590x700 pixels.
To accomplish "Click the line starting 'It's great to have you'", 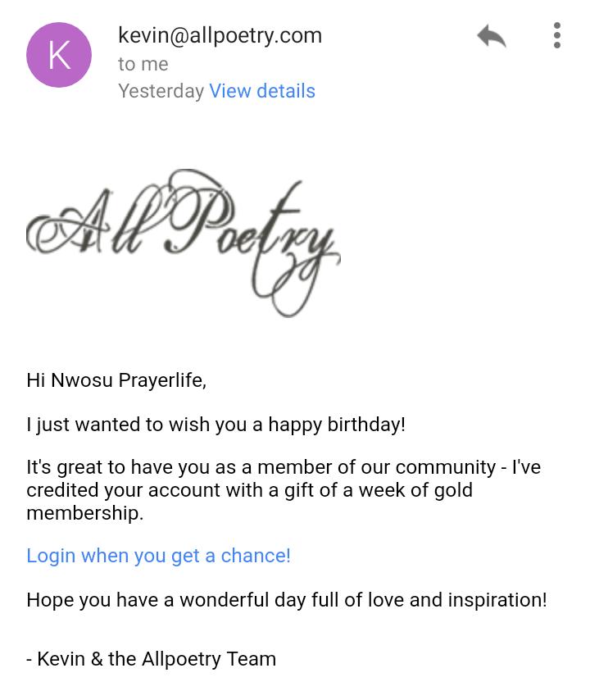I will pos(164,468).
